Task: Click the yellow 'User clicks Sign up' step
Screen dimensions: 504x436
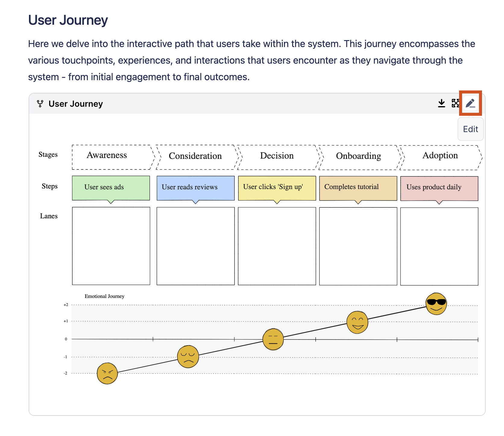Action: pos(277,188)
